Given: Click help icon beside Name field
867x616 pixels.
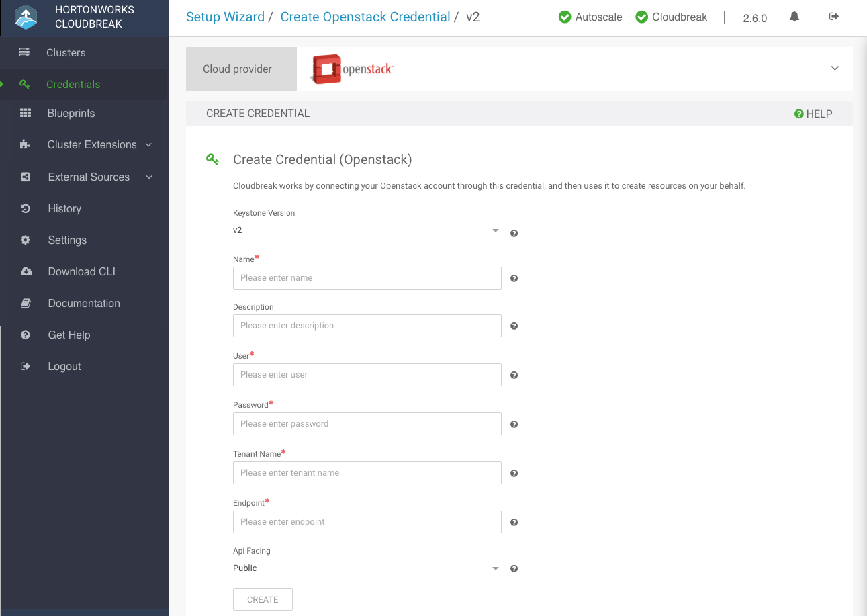Looking at the screenshot, I should point(514,278).
